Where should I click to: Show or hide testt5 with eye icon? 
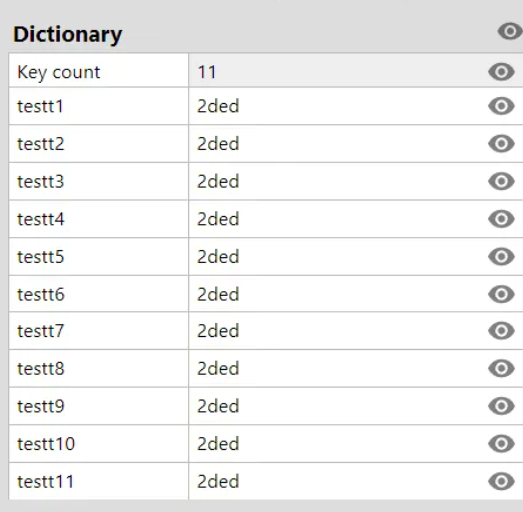point(501,257)
